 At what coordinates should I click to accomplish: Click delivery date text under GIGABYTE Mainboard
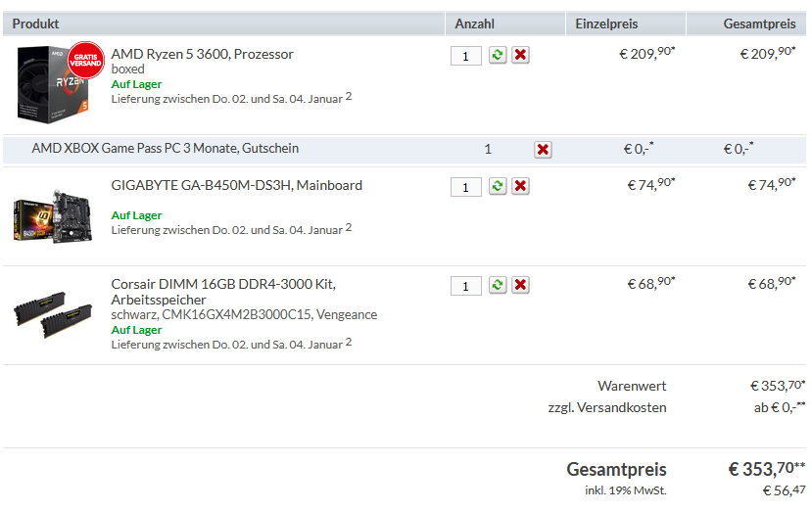(231, 229)
